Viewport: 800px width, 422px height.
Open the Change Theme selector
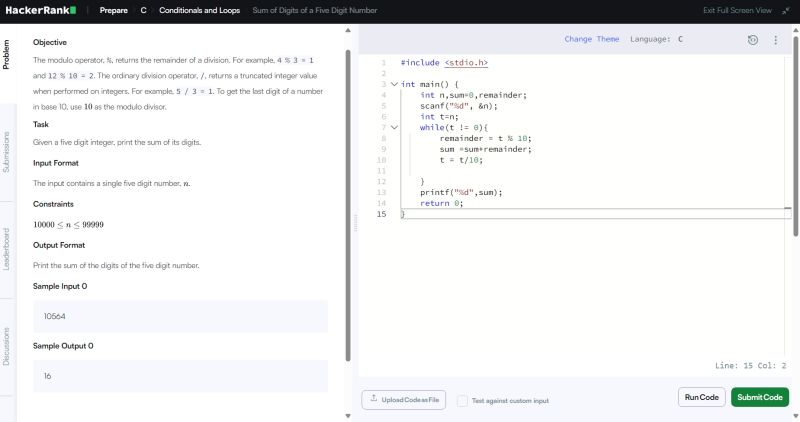click(x=591, y=39)
